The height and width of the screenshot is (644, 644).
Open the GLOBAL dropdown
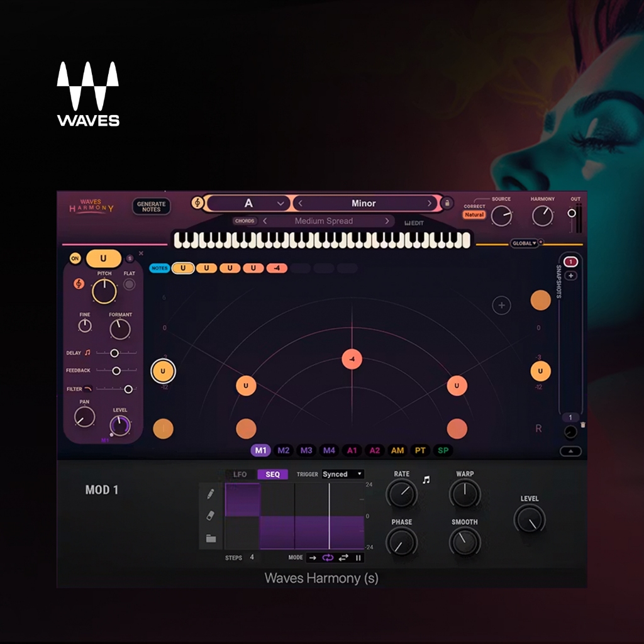[524, 243]
